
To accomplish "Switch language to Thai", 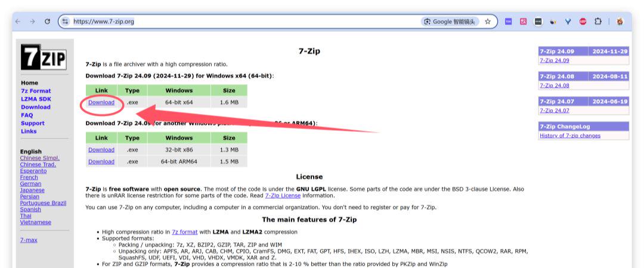I will (x=26, y=215).
